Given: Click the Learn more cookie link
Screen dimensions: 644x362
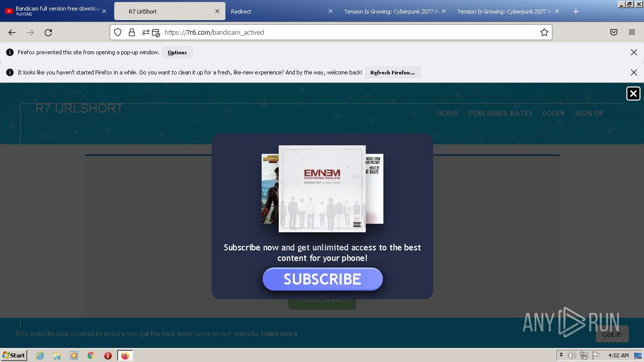Looking at the screenshot, I should [x=279, y=333].
